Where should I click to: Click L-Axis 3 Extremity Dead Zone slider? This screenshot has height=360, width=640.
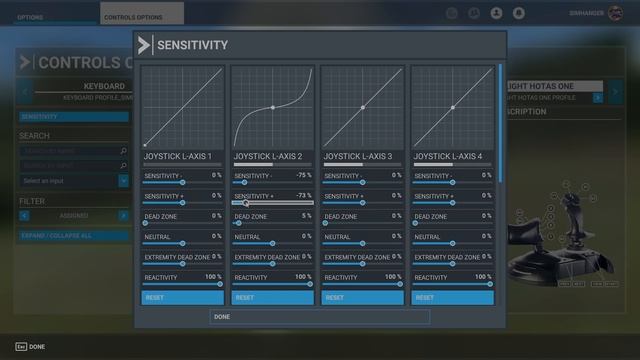click(362, 264)
